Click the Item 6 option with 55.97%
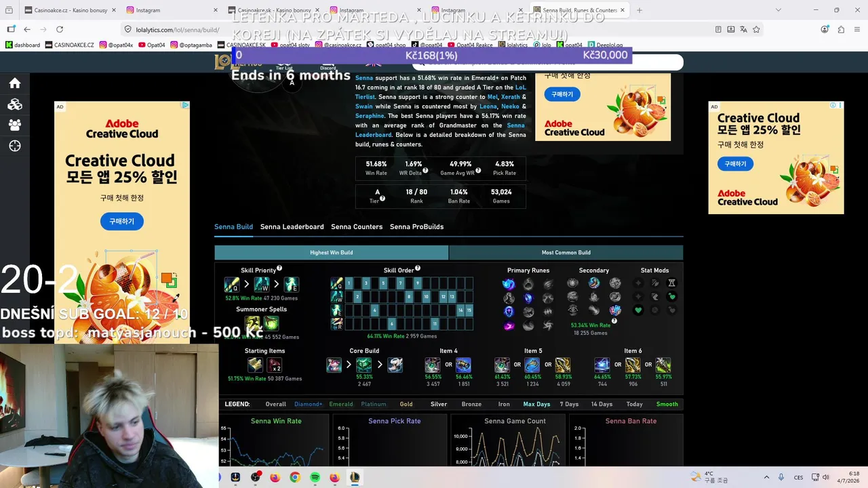868x488 pixels. [663, 365]
